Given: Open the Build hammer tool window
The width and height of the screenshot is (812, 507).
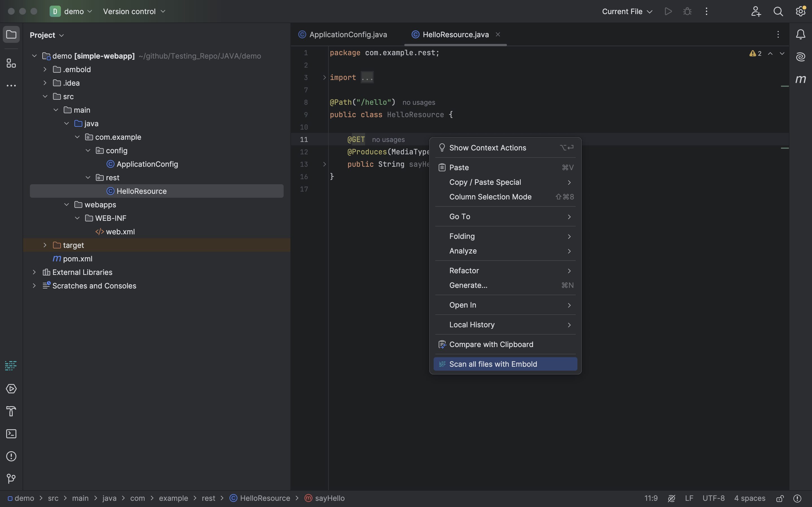Looking at the screenshot, I should click(11, 412).
